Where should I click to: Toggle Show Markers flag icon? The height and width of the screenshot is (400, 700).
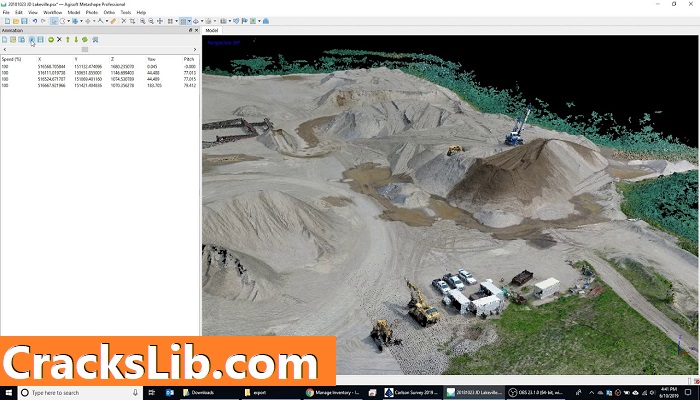click(x=244, y=21)
